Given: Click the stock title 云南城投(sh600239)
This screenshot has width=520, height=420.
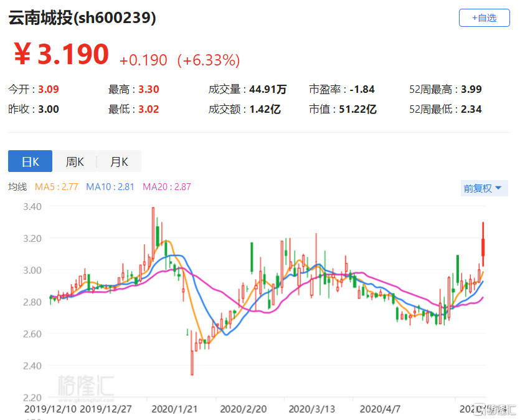Looking at the screenshot, I should (82, 17).
